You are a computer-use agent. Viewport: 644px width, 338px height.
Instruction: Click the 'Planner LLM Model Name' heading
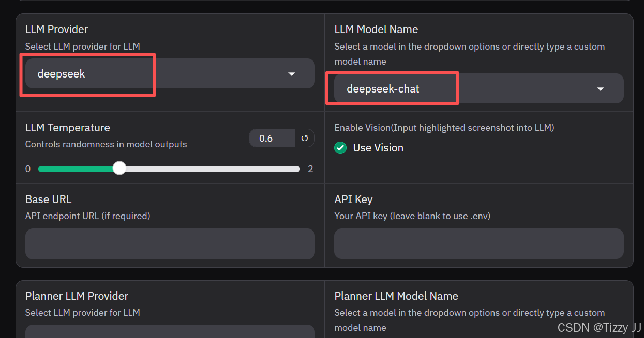396,296
